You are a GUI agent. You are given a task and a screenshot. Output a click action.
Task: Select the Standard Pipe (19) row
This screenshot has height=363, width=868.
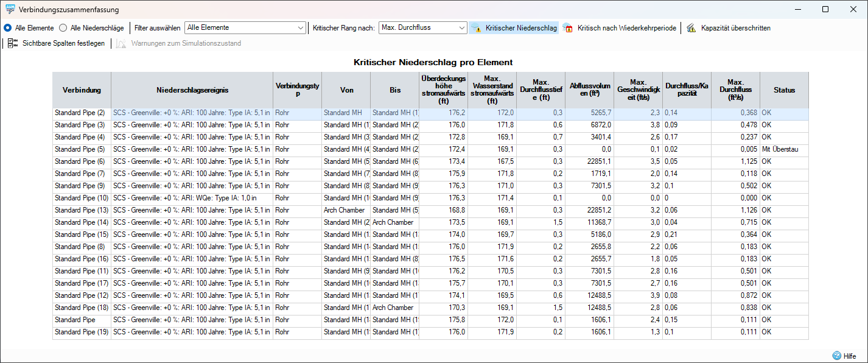coord(431,332)
